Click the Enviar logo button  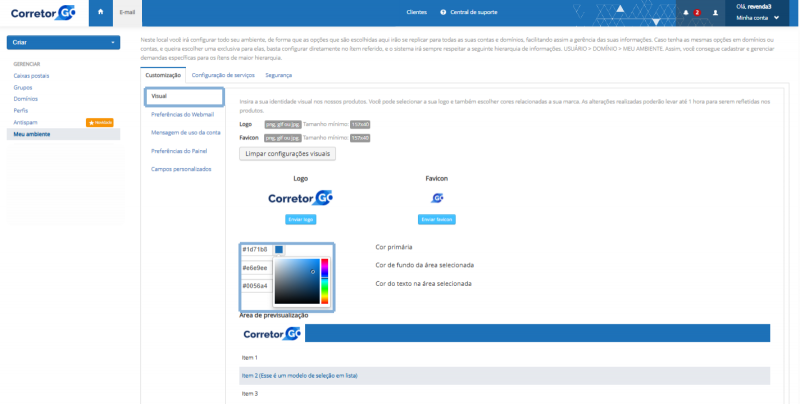(x=301, y=219)
